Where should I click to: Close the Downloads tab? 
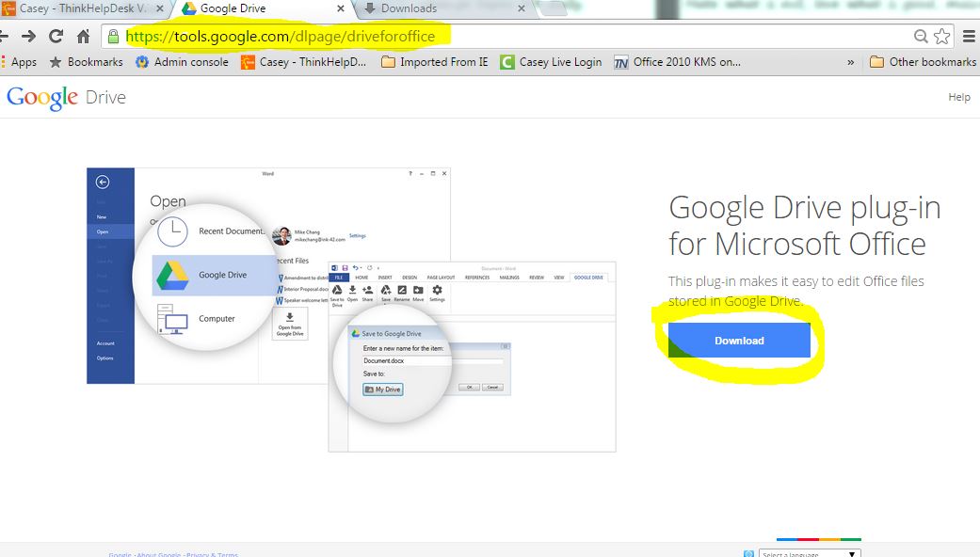point(522,8)
